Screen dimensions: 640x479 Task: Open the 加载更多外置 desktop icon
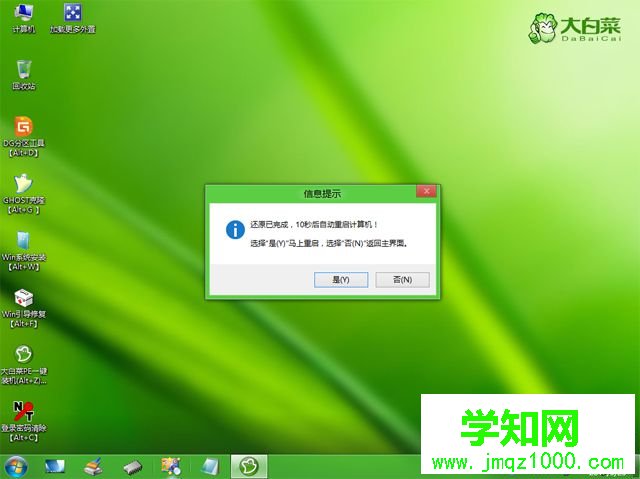73,18
